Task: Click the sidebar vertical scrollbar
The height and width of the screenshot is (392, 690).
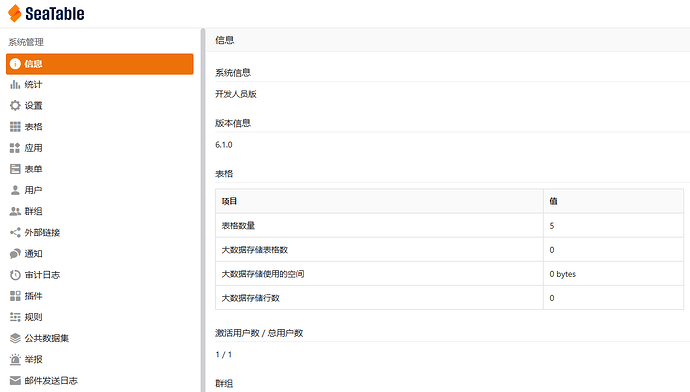Action: pos(203,210)
